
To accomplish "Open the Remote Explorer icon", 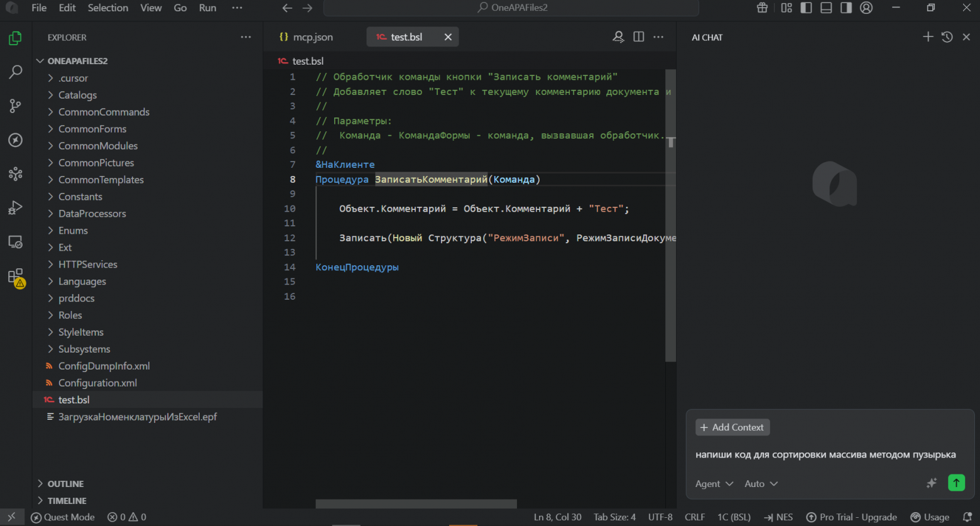I will (x=15, y=241).
